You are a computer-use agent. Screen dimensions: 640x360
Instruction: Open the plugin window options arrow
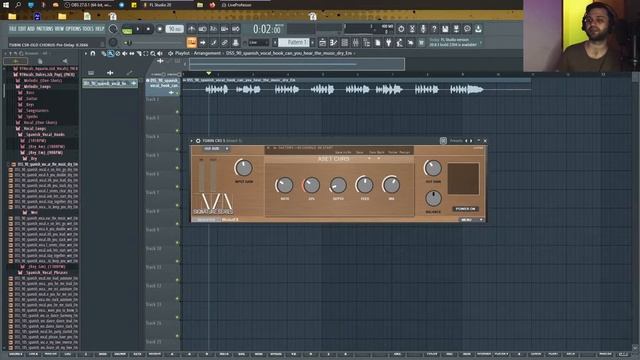[x=191, y=141]
